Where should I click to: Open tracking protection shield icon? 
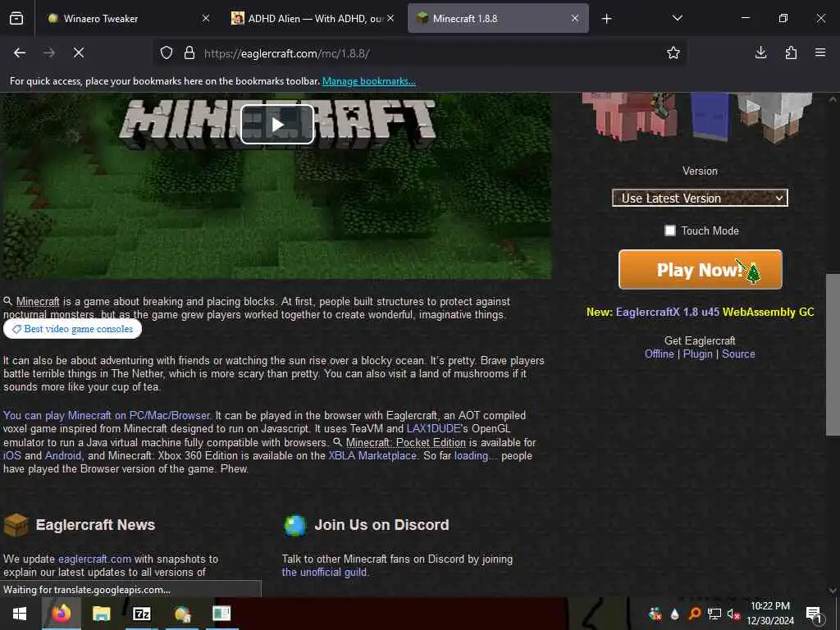[167, 52]
